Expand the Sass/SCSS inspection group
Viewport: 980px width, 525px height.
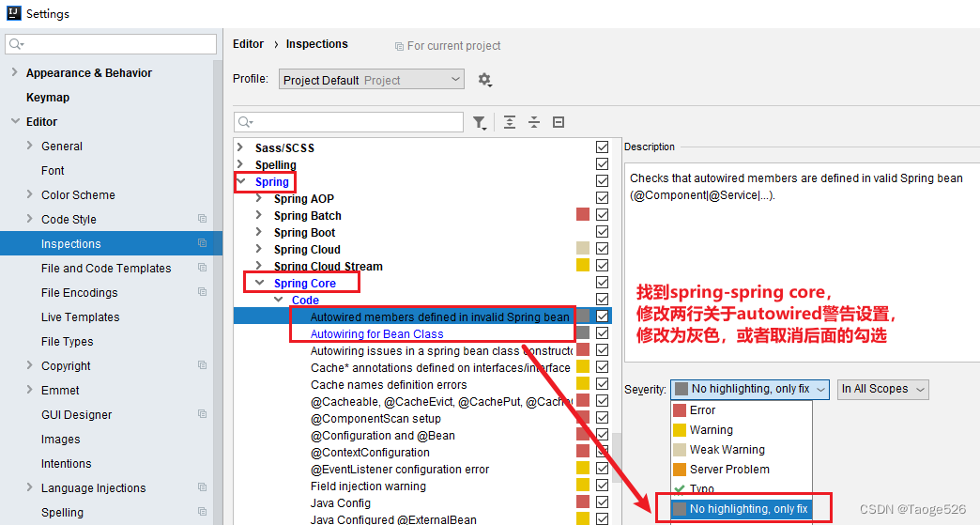(240, 147)
